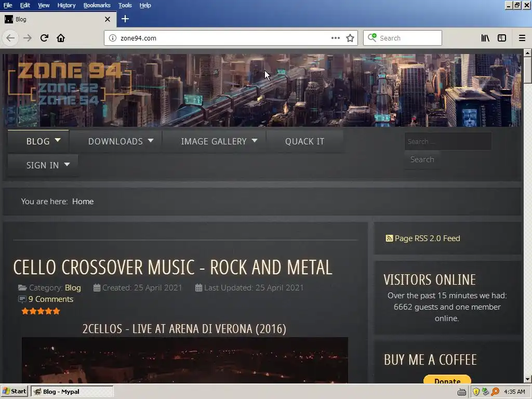Click the security shield tray icon
This screenshot has width=532, height=399.
point(476,392)
